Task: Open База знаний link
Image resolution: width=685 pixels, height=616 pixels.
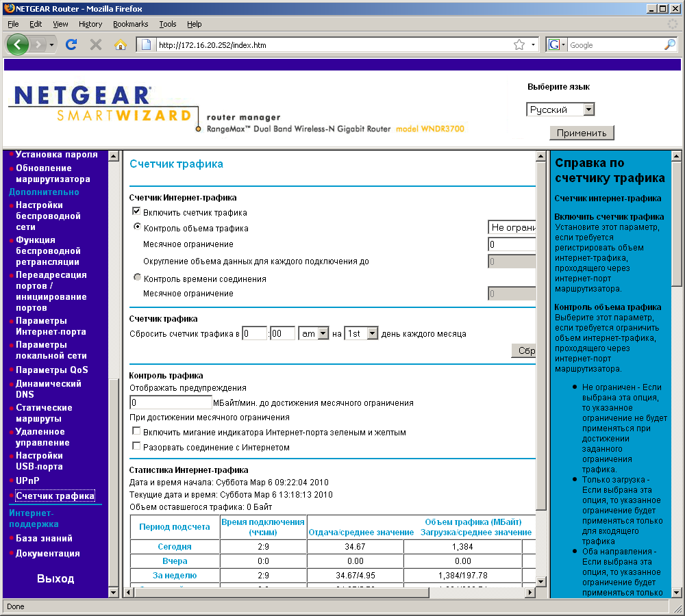Action: 44,538
